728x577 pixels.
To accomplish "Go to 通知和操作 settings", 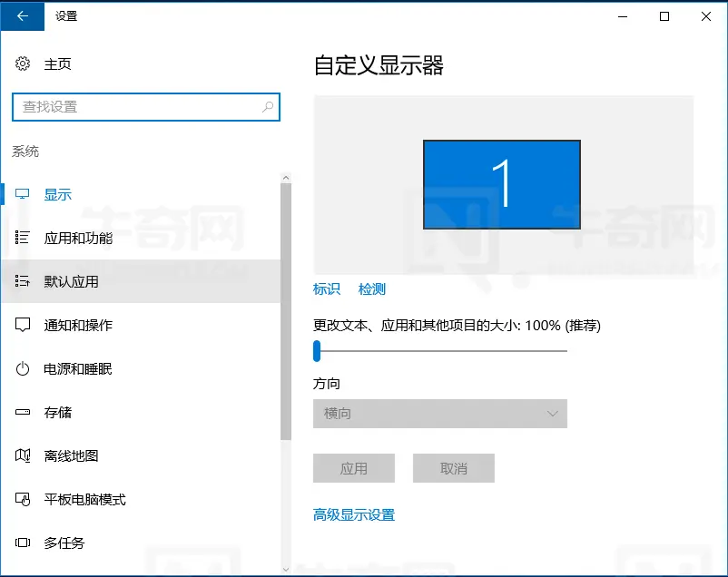I will (x=141, y=325).
